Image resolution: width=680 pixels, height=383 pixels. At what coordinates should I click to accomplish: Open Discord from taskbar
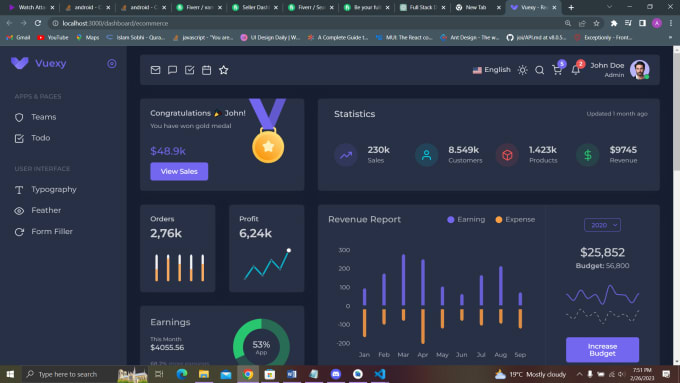point(336,374)
